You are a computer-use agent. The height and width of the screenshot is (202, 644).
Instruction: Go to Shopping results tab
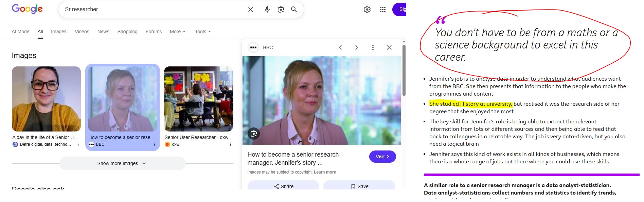(127, 32)
